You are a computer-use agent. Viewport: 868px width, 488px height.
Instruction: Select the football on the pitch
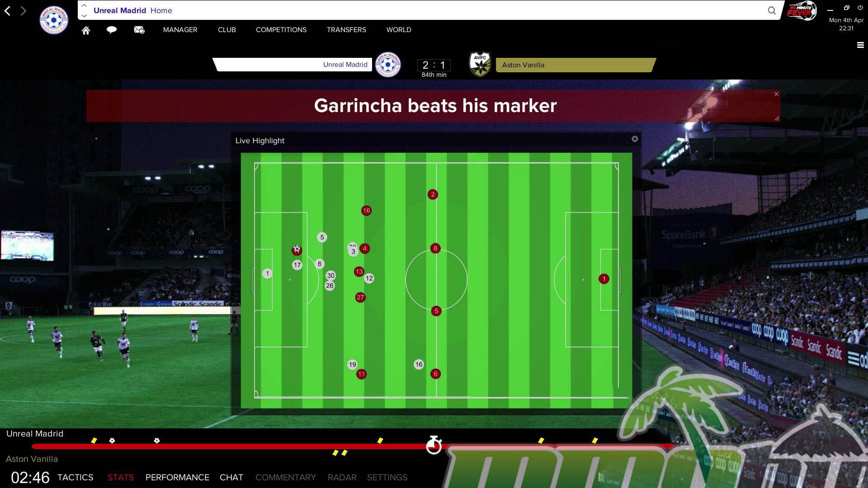tap(297, 249)
